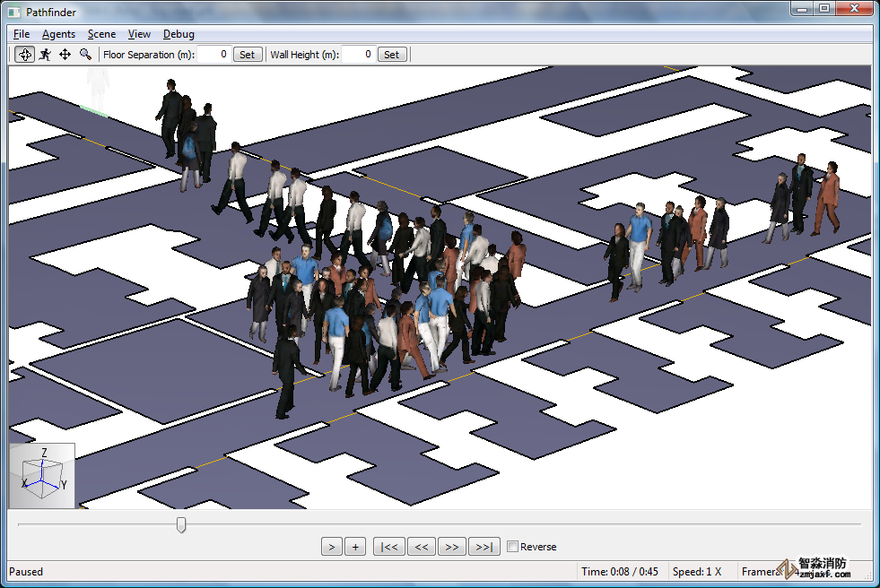This screenshot has height=588, width=880.
Task: Click Set next to Wall Height
Action: 391,55
